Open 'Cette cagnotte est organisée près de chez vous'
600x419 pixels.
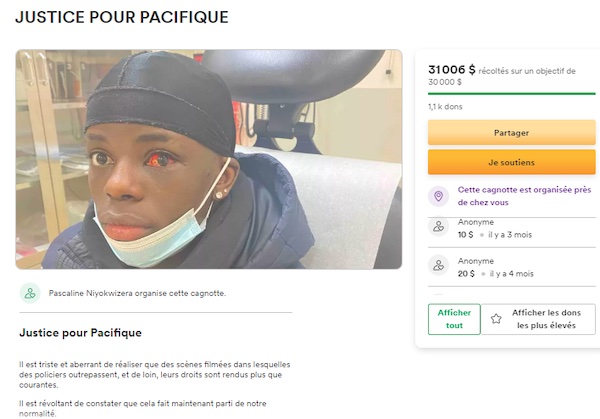[525, 196]
